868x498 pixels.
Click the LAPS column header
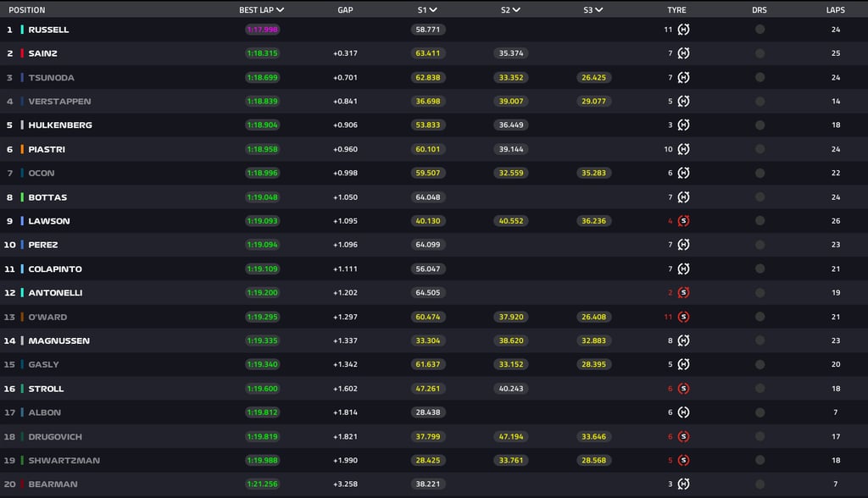836,10
